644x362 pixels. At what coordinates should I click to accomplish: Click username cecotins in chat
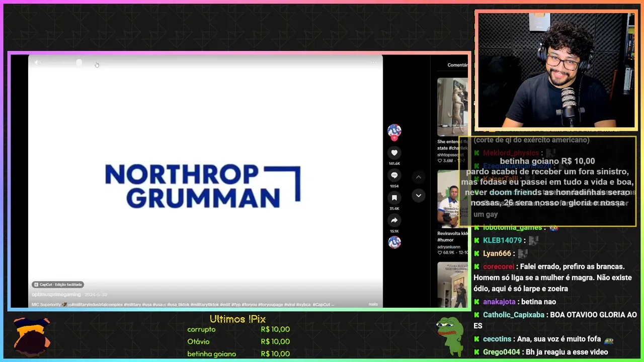coord(497,339)
